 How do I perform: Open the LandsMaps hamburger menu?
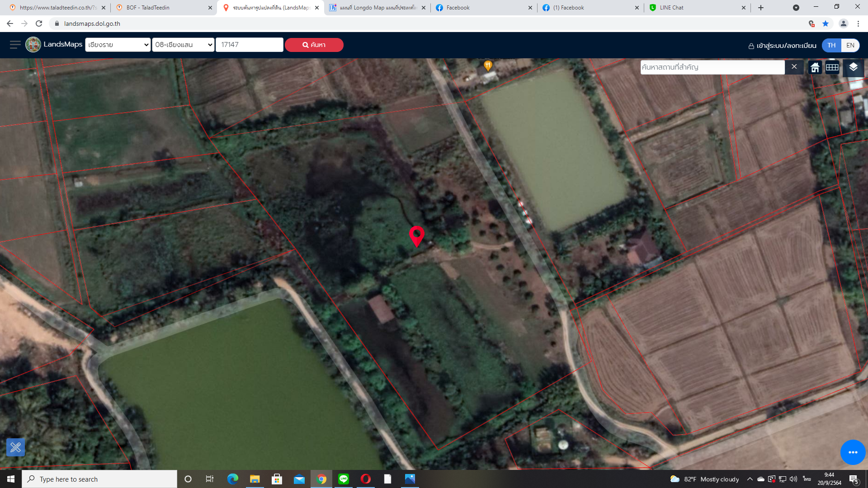pyautogui.click(x=15, y=44)
